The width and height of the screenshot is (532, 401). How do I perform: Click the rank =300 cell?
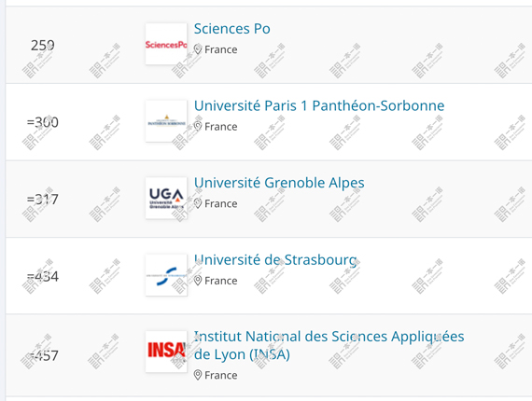point(43,122)
